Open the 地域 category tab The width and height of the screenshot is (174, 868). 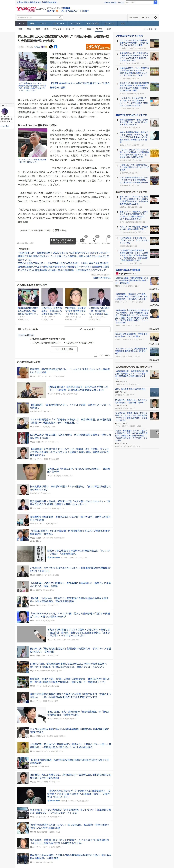coord(108,29)
